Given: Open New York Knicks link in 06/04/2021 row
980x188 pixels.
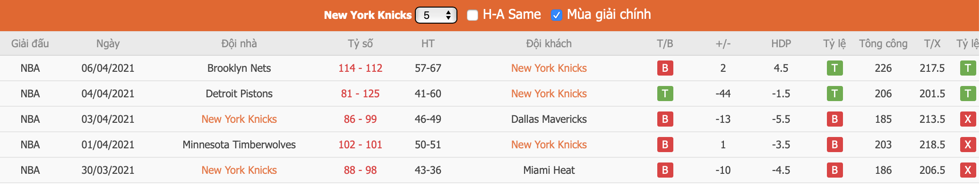Looking at the screenshot, I should [x=549, y=68].
